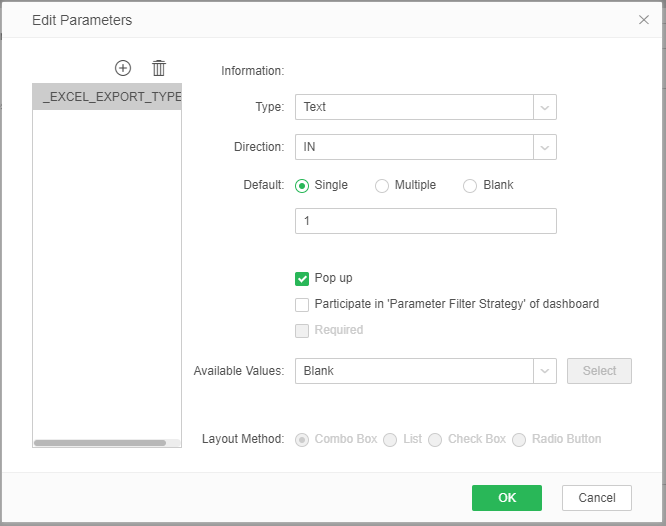This screenshot has height=526, width=666.
Task: Choose the Multiple default option
Action: point(382,185)
